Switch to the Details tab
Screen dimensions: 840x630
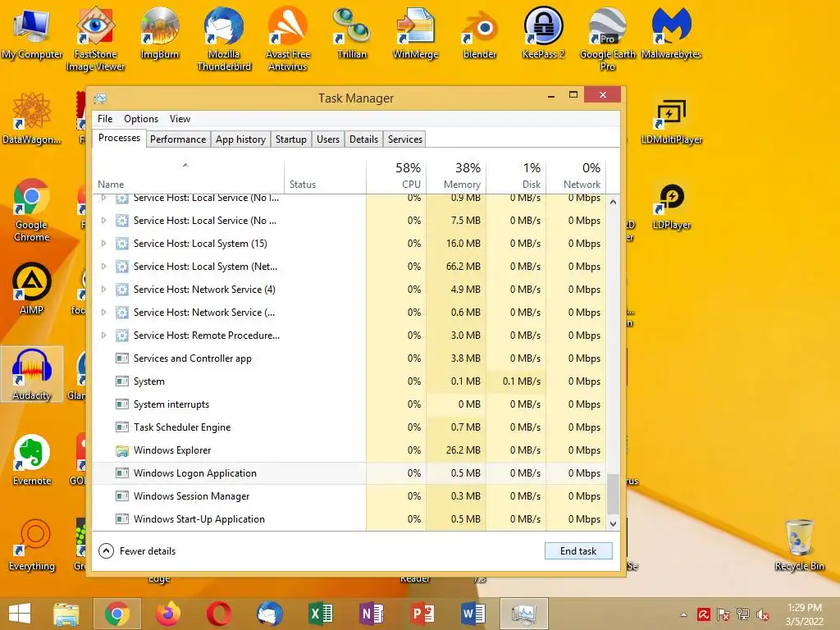(363, 139)
